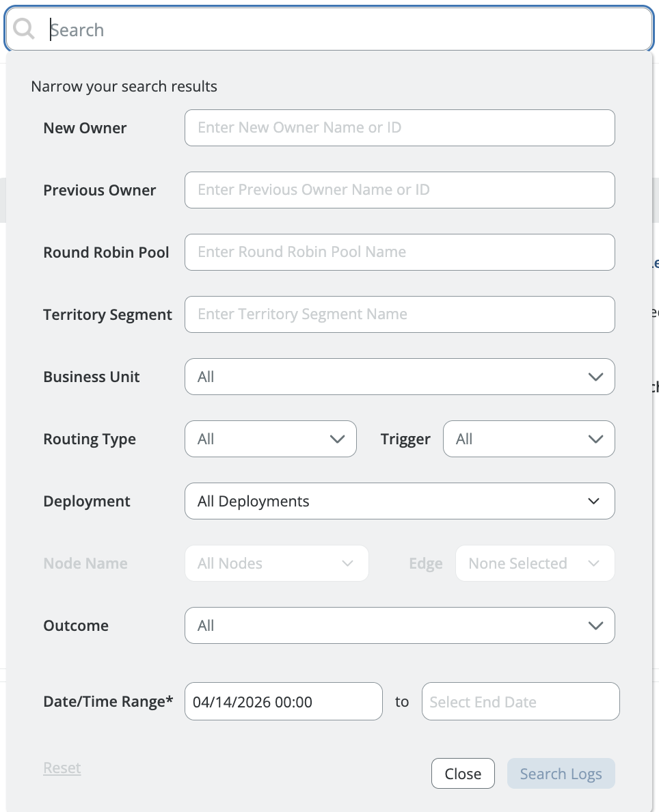Open the Trigger dropdown
This screenshot has height=812, width=659.
528,439
